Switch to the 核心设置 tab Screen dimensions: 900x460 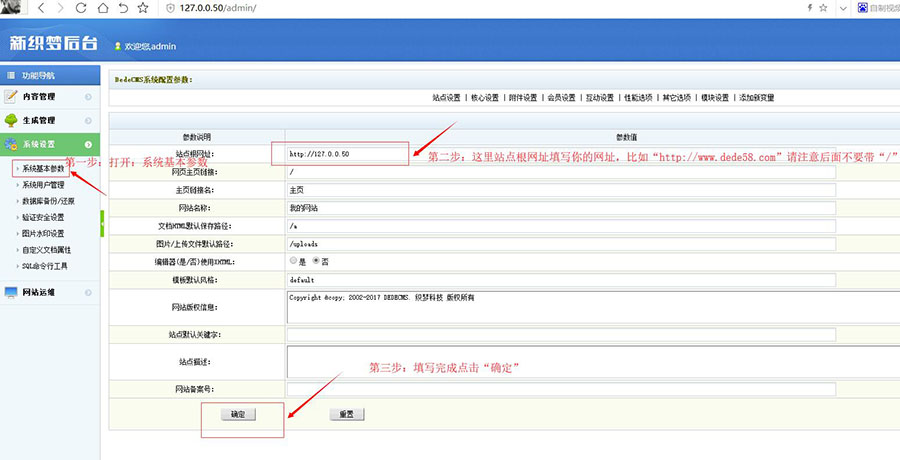click(484, 98)
